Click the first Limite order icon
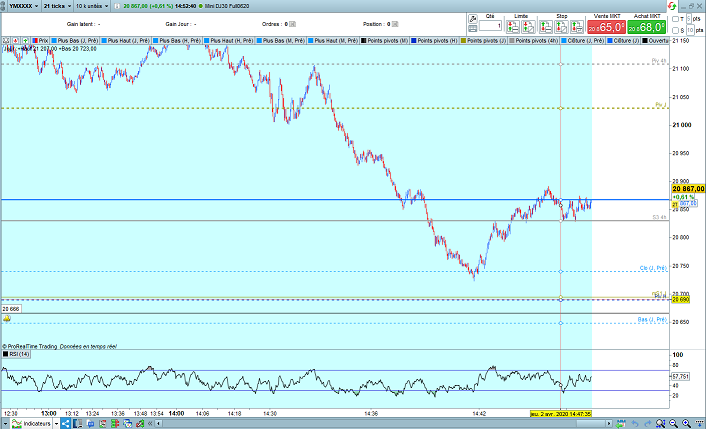The height and width of the screenshot is (429, 706). pos(513,27)
